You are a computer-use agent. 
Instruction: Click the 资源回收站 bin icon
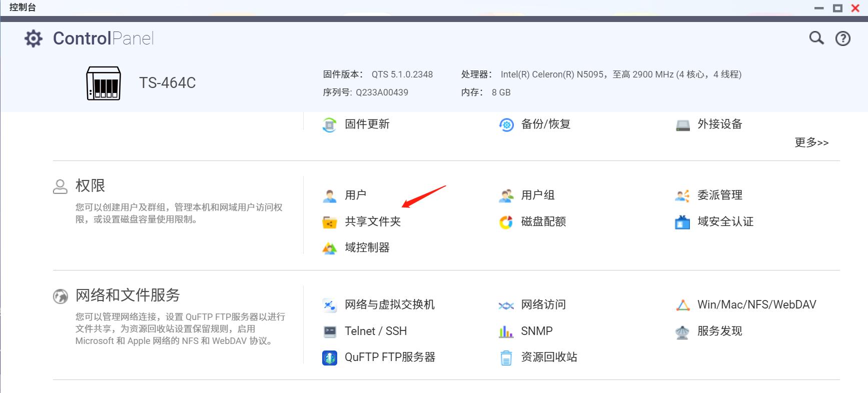pos(506,357)
